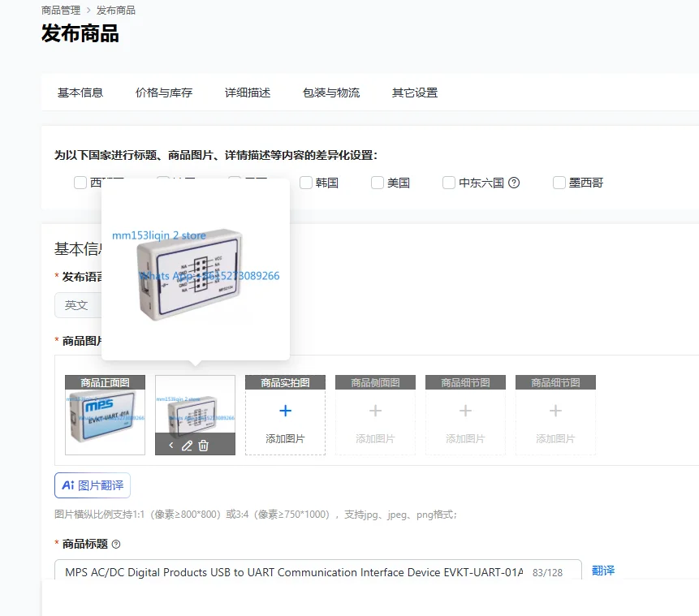699x616 pixels.
Task: Open 其它设置 tab
Action: pyautogui.click(x=415, y=93)
